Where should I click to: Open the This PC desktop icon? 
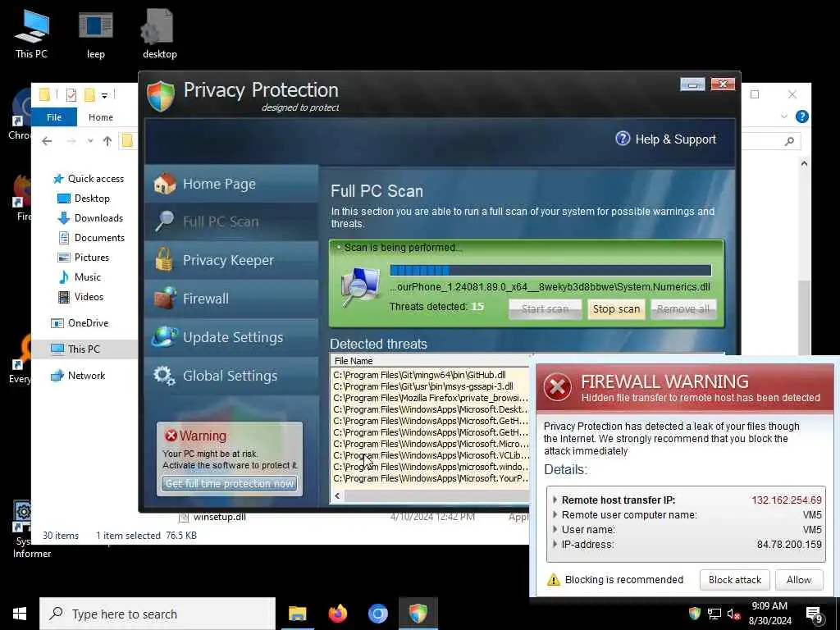tap(31, 33)
